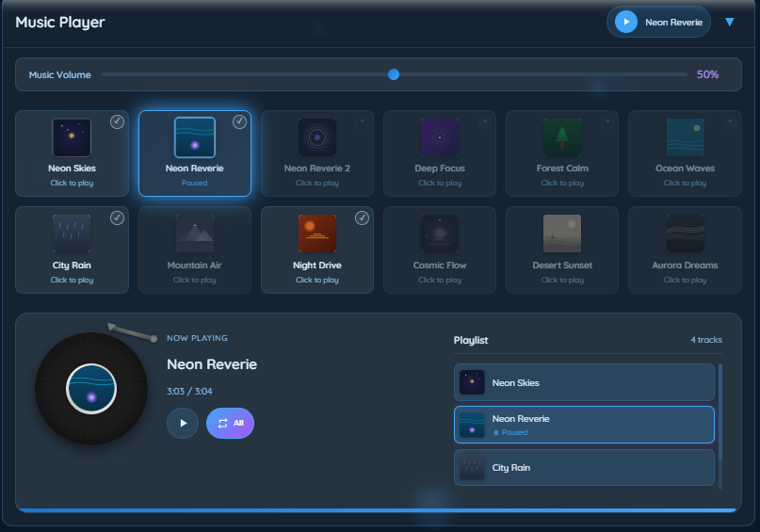This screenshot has height=532, width=760.
Task: Play Neon Reverie from the header pill
Action: [x=626, y=22]
